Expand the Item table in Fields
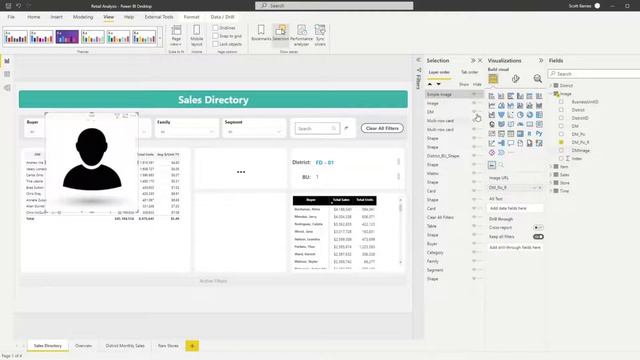The height and width of the screenshot is (360, 640). pos(551,167)
